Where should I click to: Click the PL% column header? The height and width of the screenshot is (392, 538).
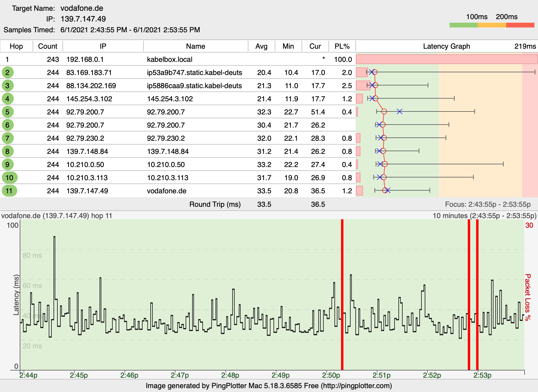click(x=342, y=46)
